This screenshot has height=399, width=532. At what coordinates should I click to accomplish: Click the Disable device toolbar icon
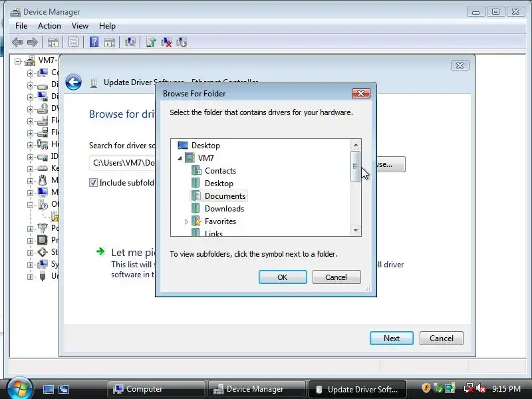coord(182,42)
